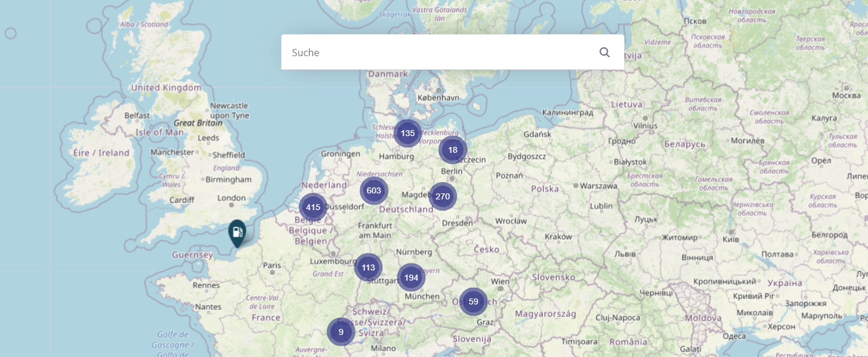Screen dimensions: 868x357
Task: Click the København label on the map
Action: coord(438,97)
